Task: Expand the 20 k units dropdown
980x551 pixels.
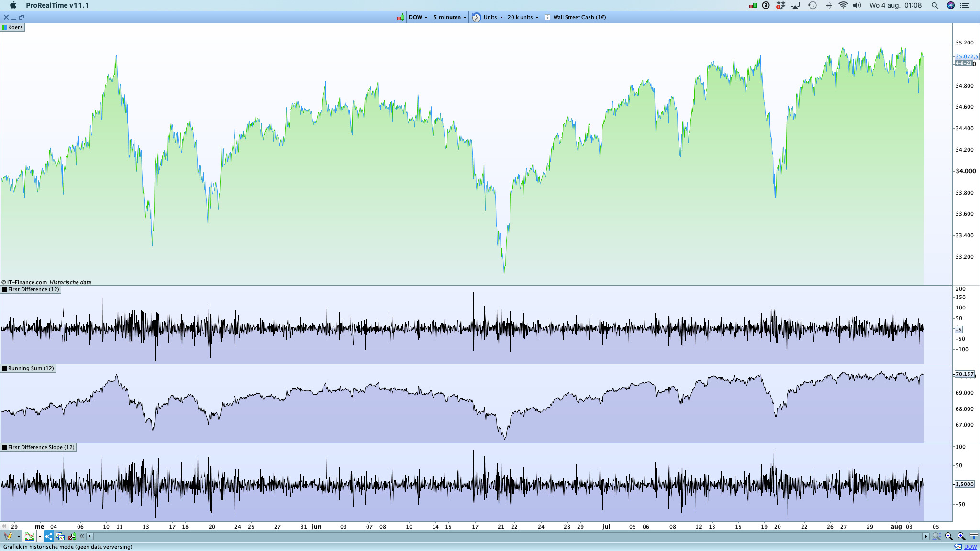Action: [523, 17]
